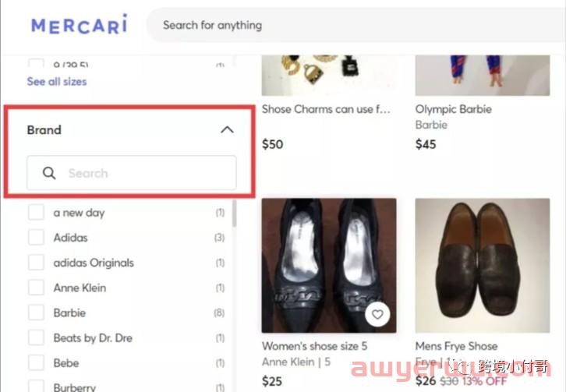Like the Women's shose with heart icon

tap(377, 314)
